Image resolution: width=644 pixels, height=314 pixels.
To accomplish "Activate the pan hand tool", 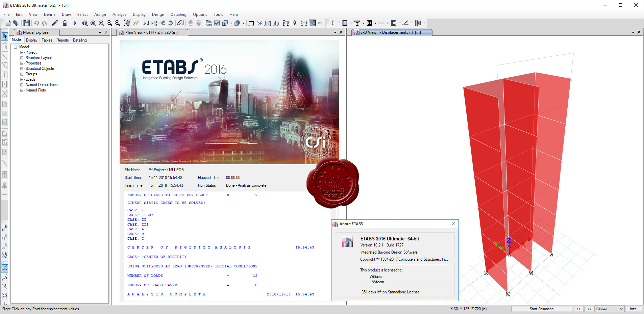I will pyautogui.click(x=127, y=23).
